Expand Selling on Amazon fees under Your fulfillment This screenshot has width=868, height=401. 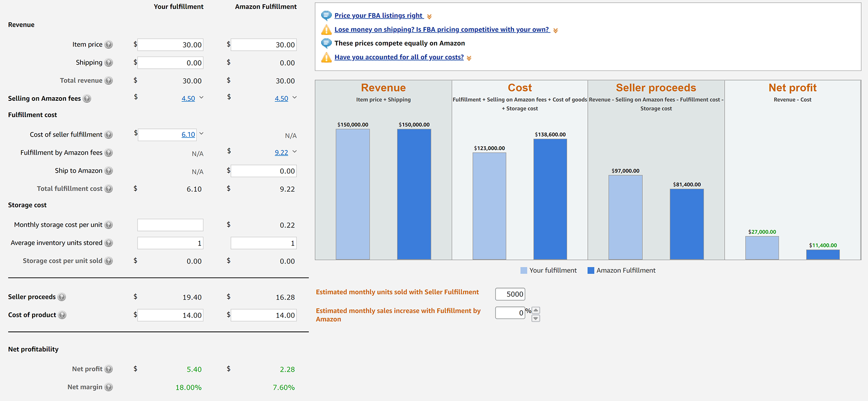coord(202,98)
